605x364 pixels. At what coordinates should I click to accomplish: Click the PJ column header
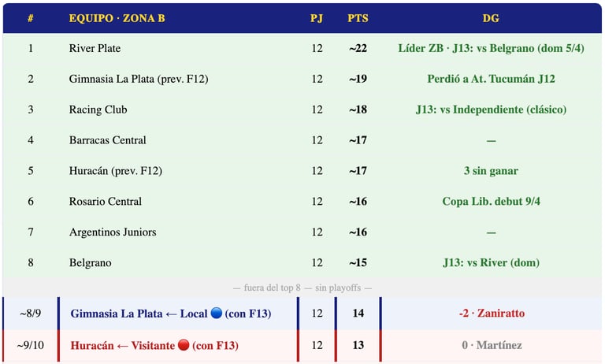[x=317, y=18]
